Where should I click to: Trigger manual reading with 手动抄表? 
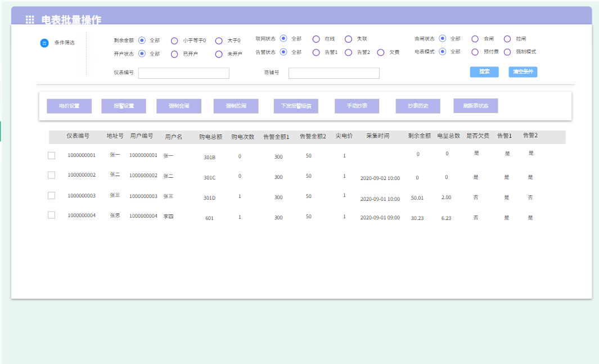(357, 106)
